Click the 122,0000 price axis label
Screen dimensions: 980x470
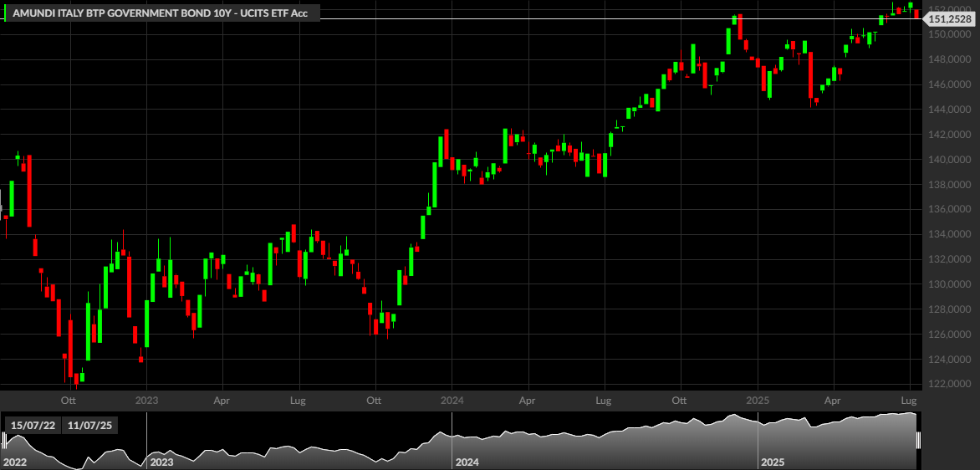(x=950, y=385)
